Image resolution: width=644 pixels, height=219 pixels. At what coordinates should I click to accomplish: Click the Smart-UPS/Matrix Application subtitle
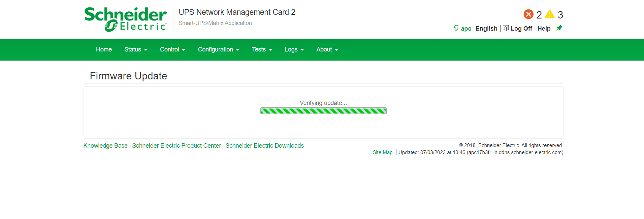(x=215, y=23)
